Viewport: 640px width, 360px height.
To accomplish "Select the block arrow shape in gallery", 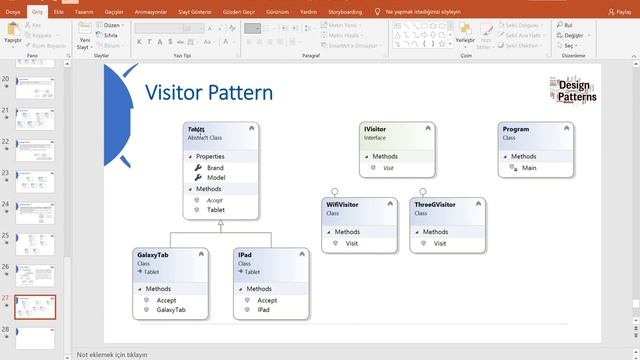I will coord(424,35).
